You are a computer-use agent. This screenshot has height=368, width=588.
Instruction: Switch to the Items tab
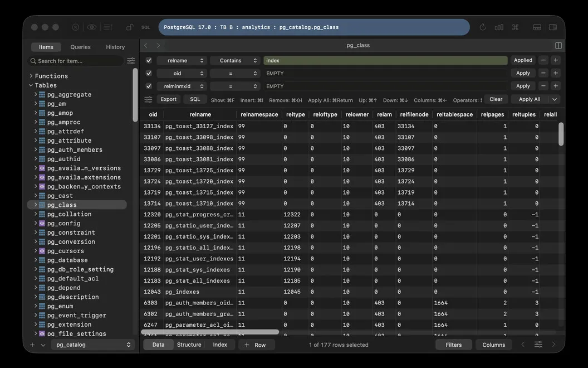[46, 47]
